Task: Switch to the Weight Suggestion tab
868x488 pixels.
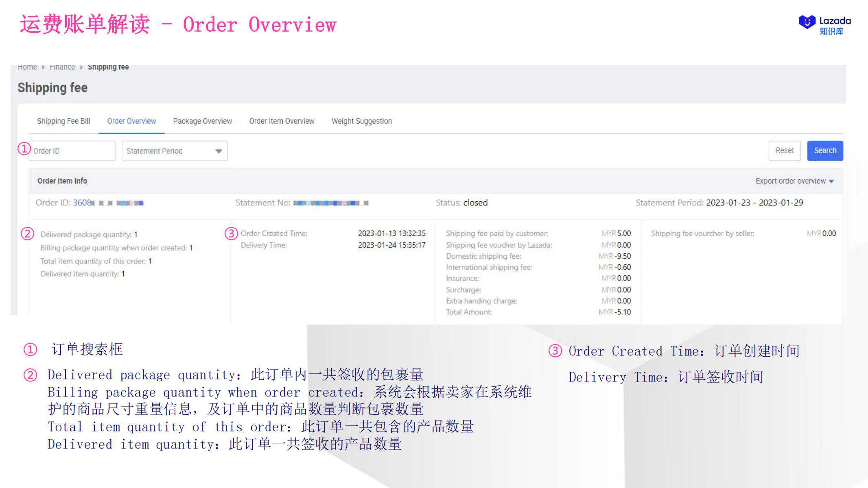Action: coord(361,121)
